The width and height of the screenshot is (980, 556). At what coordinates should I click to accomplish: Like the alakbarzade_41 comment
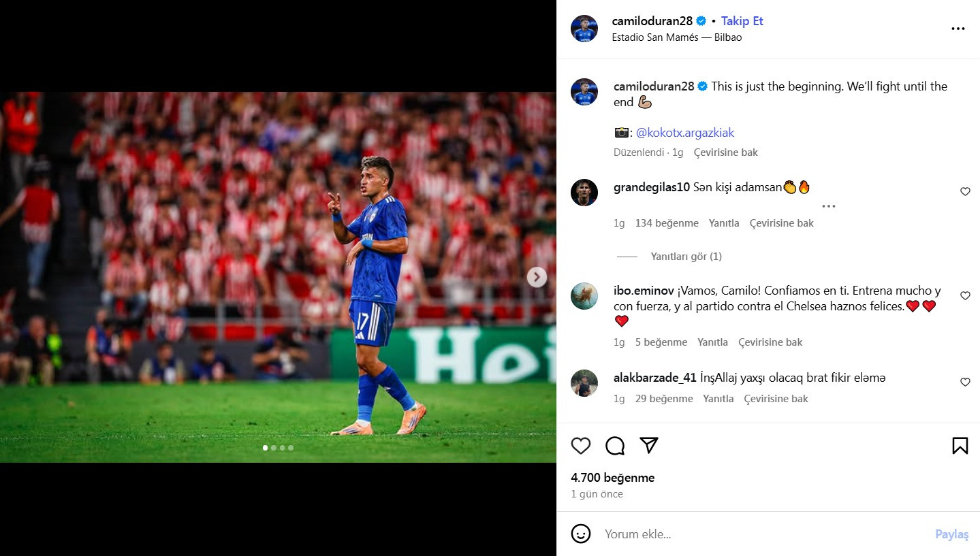click(965, 382)
